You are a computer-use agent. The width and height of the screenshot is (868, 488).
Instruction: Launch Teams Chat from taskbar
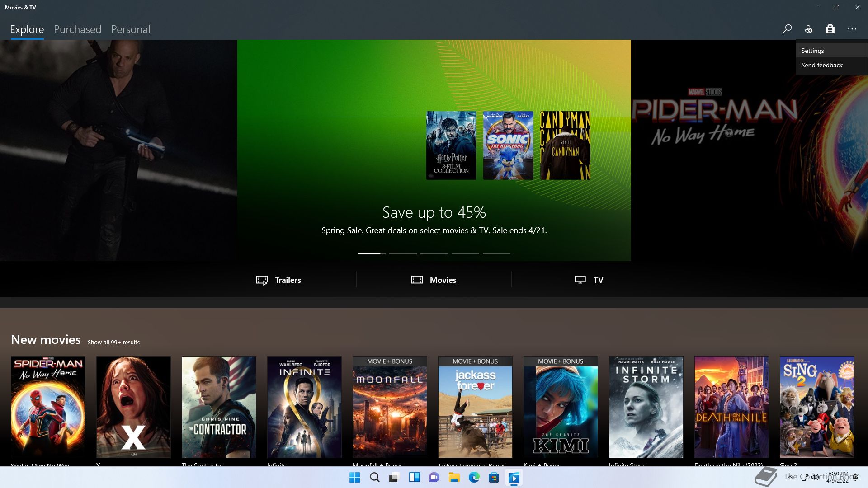tap(434, 478)
